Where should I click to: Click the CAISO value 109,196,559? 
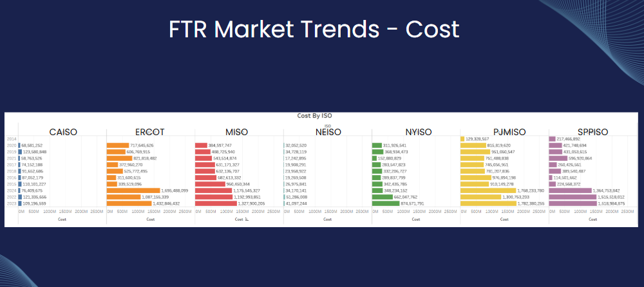[x=34, y=203]
